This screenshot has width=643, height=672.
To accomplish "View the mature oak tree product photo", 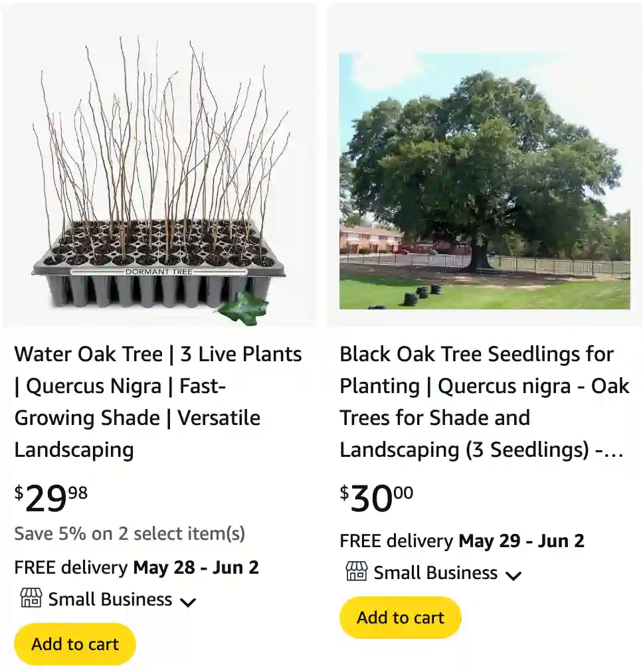I will (x=484, y=181).
